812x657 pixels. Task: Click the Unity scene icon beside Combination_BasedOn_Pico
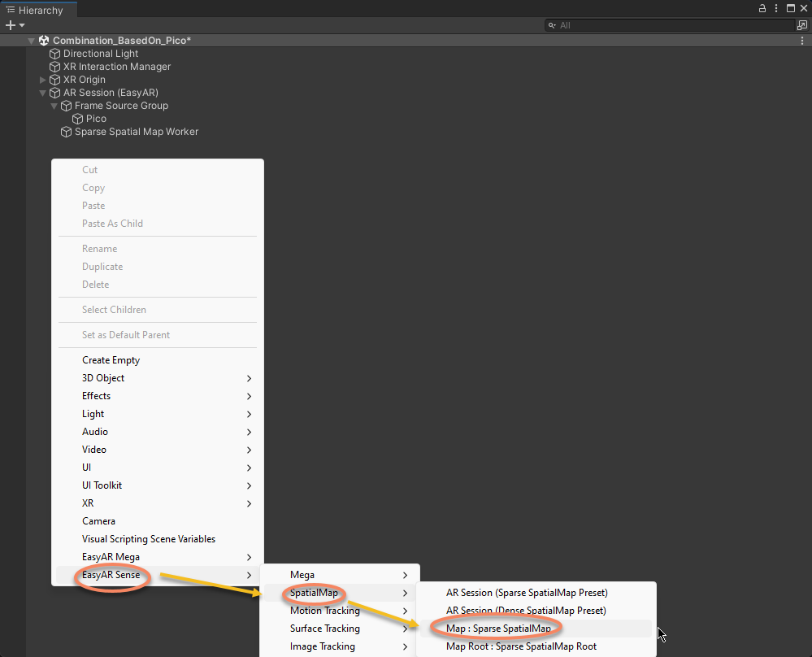44,41
